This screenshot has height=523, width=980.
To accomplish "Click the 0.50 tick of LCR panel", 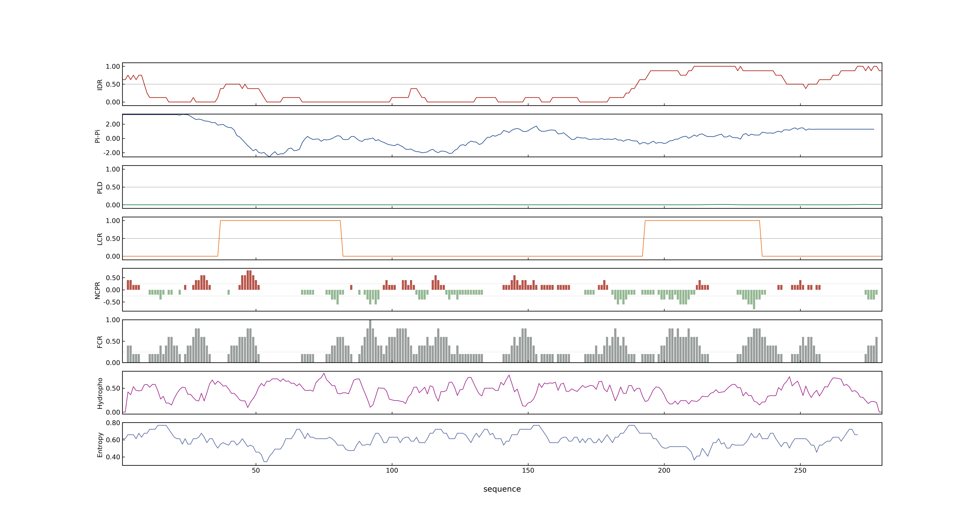I will tap(113, 239).
